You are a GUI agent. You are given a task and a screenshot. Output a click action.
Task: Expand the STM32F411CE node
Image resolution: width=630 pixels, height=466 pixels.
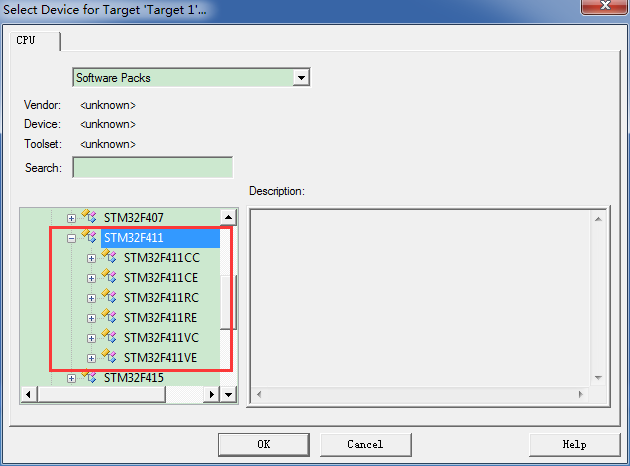point(91,278)
